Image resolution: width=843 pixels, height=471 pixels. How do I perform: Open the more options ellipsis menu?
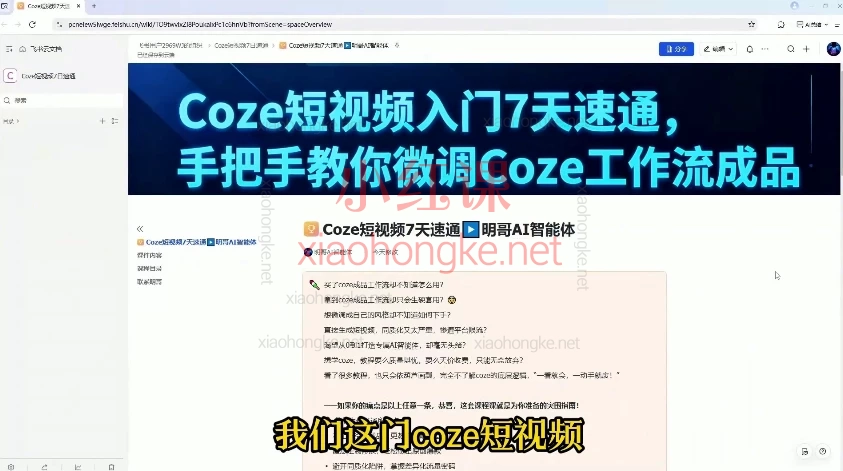[x=765, y=49]
